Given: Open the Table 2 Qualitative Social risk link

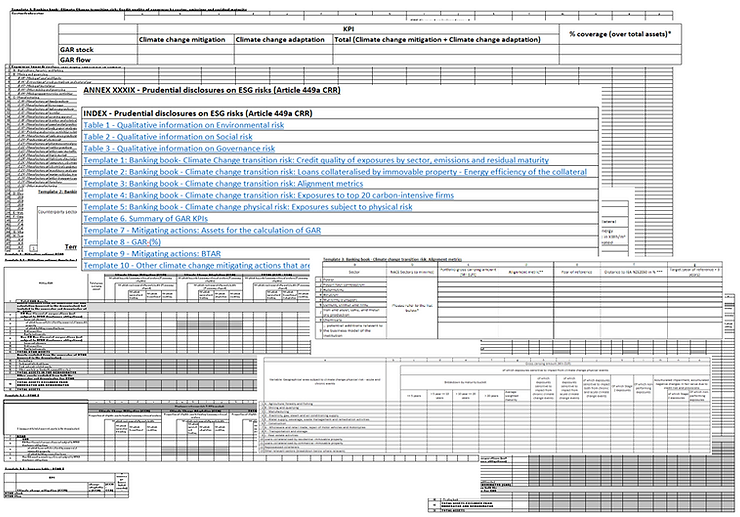Looking at the screenshot, I should point(168,137).
